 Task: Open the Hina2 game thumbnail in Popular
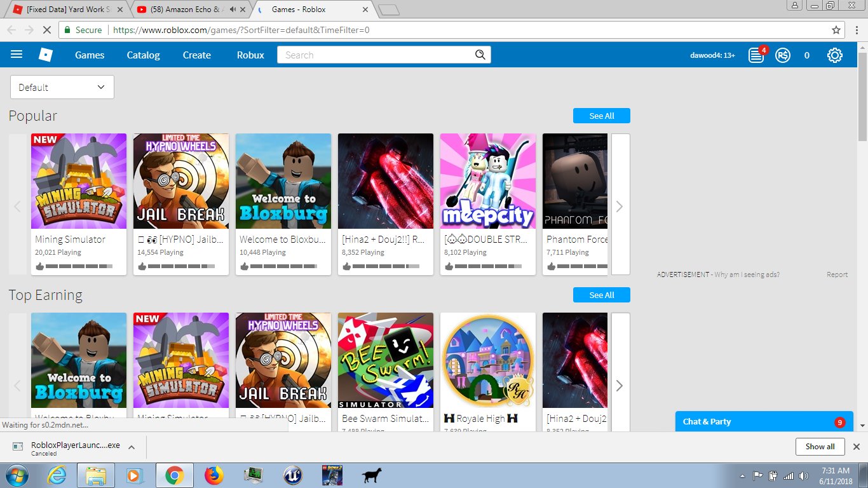[x=386, y=181]
